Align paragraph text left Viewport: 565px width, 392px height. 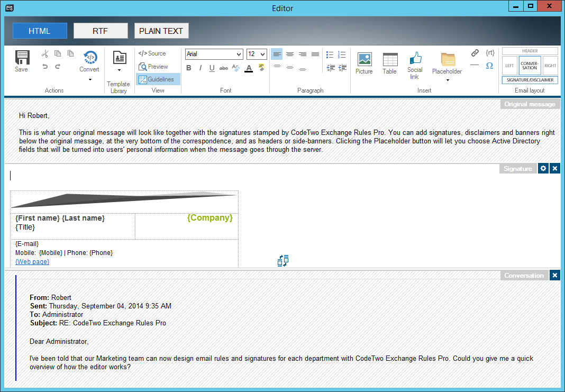click(277, 54)
